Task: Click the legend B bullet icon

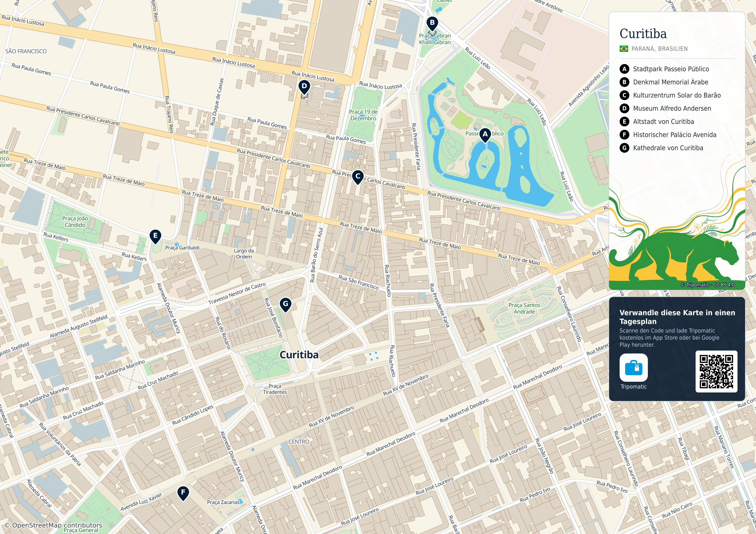Action: point(624,82)
